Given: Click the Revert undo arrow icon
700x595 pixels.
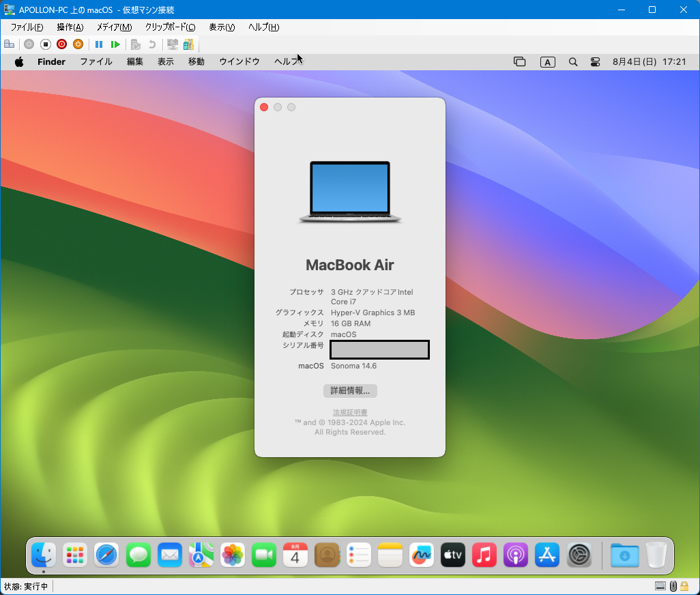Looking at the screenshot, I should pyautogui.click(x=151, y=44).
